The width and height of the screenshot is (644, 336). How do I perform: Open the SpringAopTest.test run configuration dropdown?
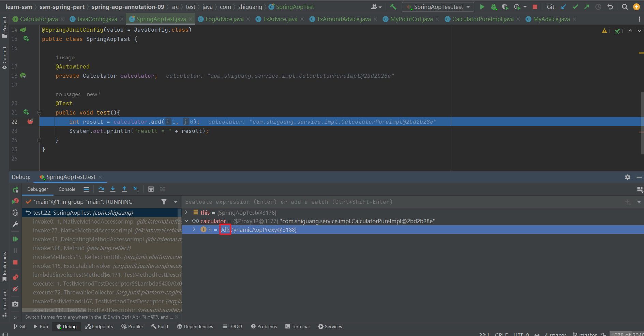pyautogui.click(x=438, y=7)
